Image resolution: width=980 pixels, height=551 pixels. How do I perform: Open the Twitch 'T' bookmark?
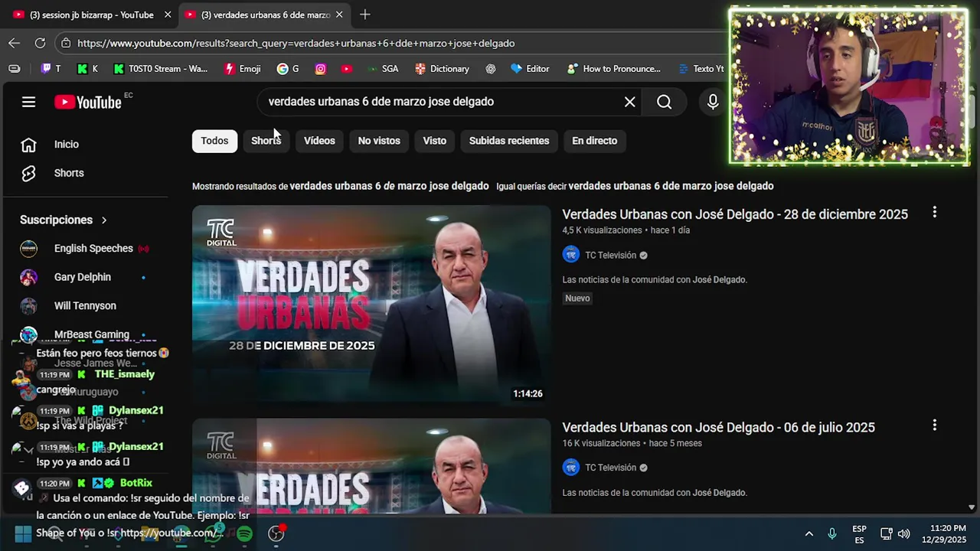click(x=51, y=69)
